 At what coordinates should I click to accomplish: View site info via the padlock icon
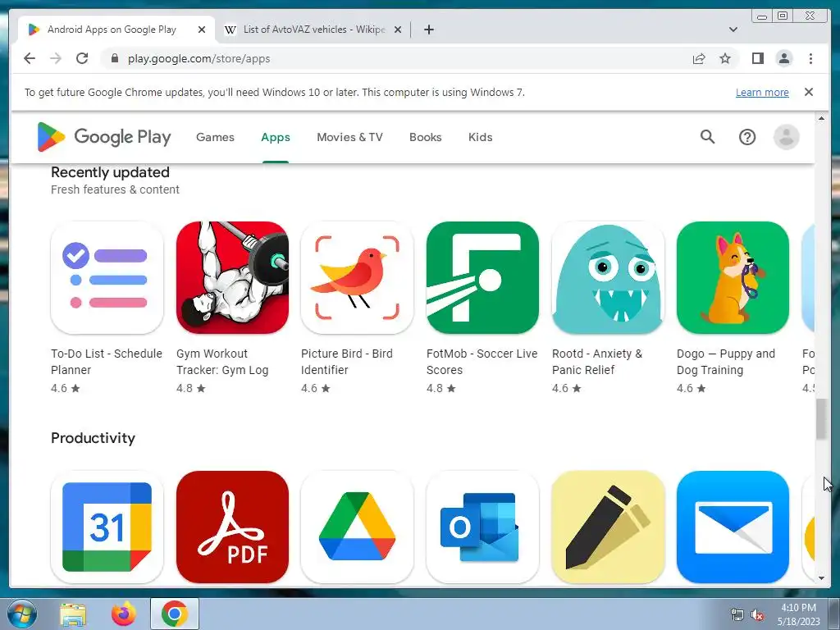point(114,58)
